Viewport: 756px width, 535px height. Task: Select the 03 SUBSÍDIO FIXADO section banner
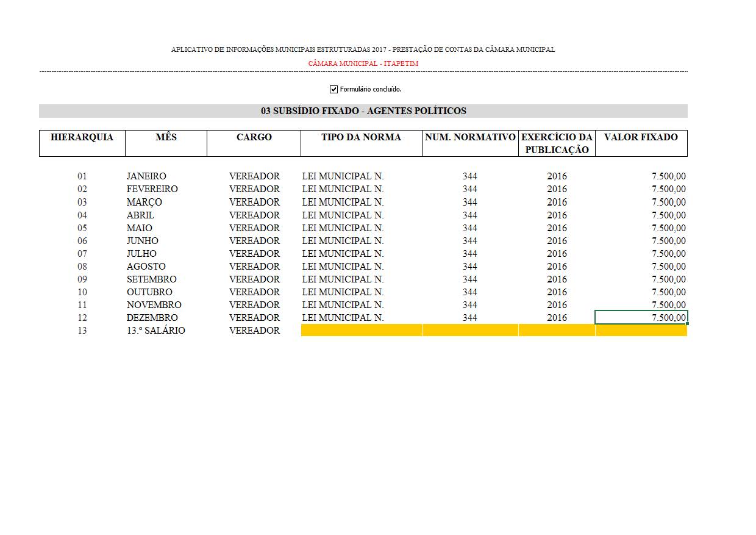pos(363,110)
